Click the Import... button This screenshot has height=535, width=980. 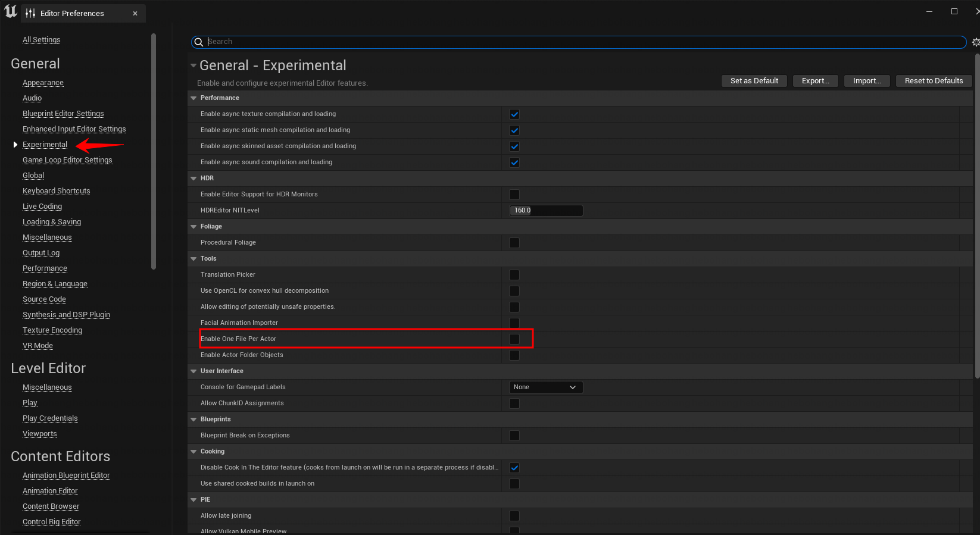pos(867,81)
